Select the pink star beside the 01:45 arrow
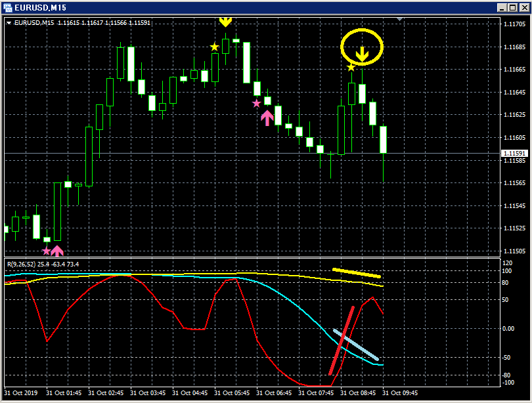This screenshot has width=532, height=403. pyautogui.click(x=47, y=251)
